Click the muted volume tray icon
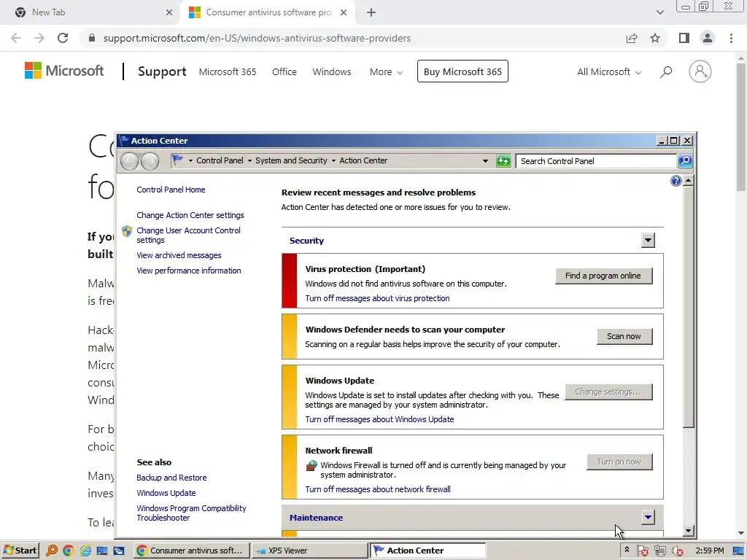This screenshot has width=747, height=560. coord(678,551)
